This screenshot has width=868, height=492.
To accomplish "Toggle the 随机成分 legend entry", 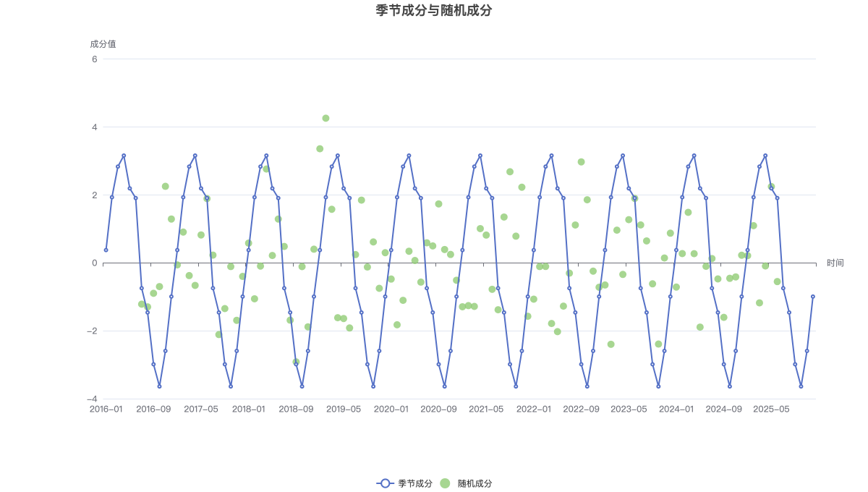I will (466, 483).
